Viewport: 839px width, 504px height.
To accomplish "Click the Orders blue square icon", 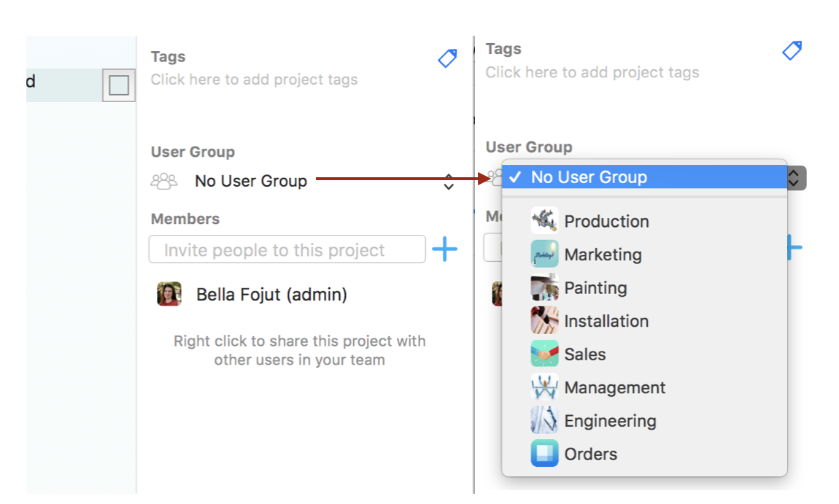I will [x=543, y=453].
